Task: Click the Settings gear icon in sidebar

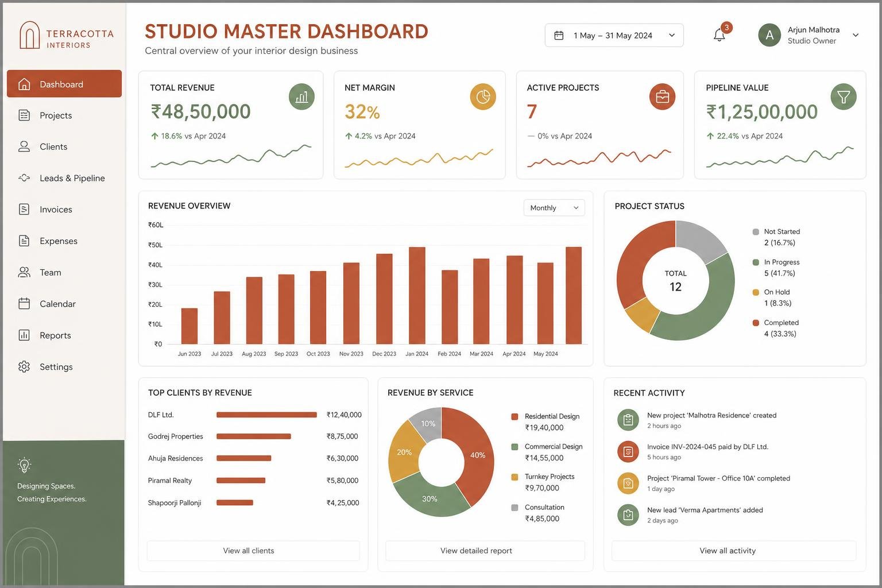Action: coord(24,366)
